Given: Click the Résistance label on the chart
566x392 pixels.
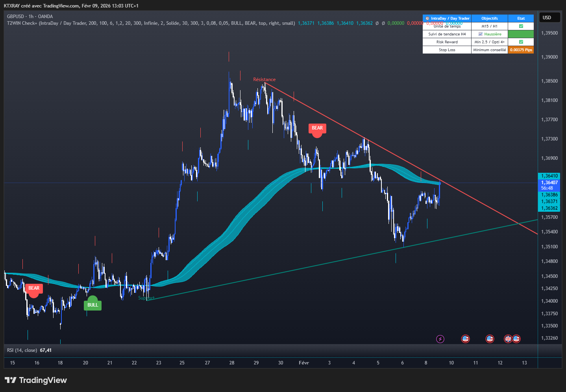Looking at the screenshot, I should [264, 79].
